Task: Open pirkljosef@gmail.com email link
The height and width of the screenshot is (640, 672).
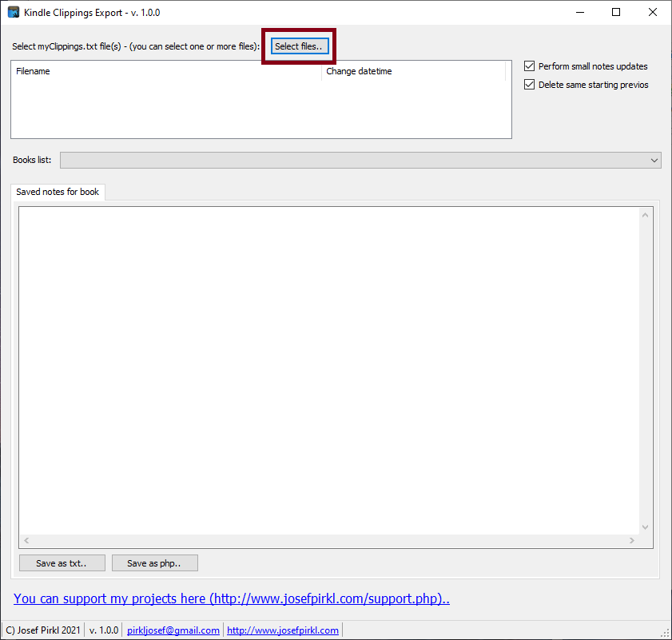Action: coord(173,630)
